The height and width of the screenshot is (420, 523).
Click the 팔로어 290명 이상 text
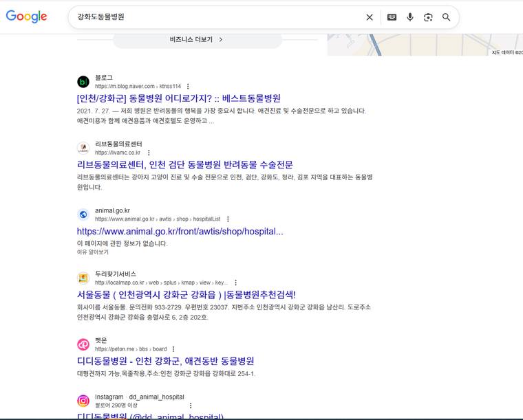(x=116, y=406)
